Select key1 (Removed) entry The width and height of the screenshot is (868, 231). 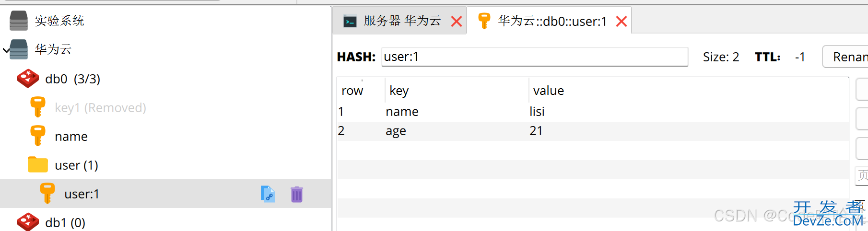(100, 108)
